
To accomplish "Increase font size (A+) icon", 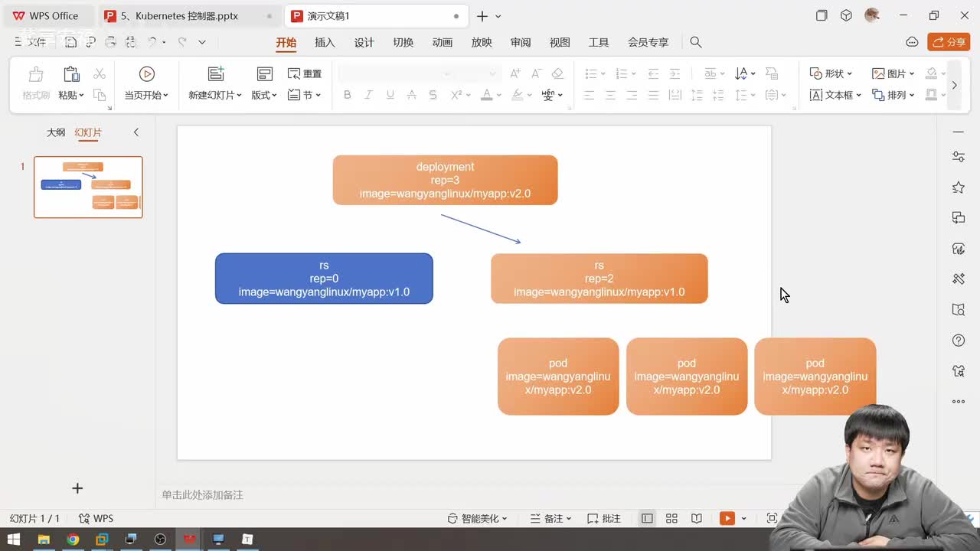I will point(515,73).
